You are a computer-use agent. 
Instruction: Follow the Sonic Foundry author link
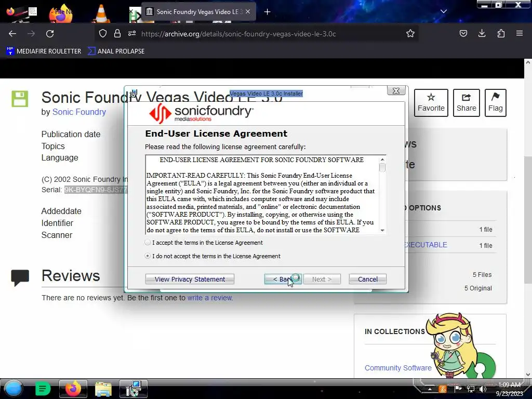79,112
